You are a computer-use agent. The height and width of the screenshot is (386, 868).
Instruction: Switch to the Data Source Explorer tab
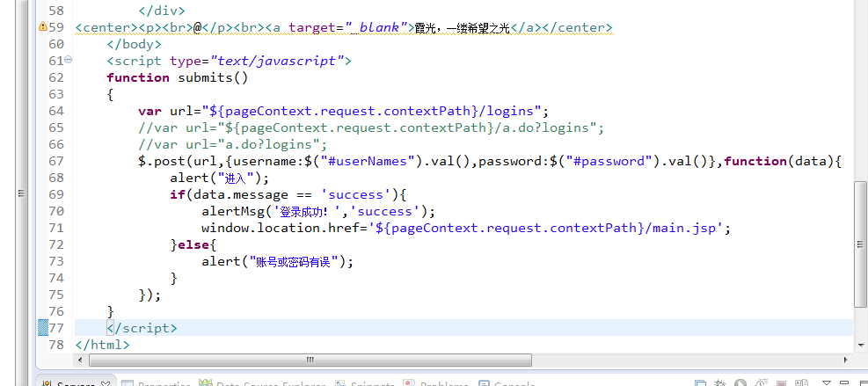[264, 383]
